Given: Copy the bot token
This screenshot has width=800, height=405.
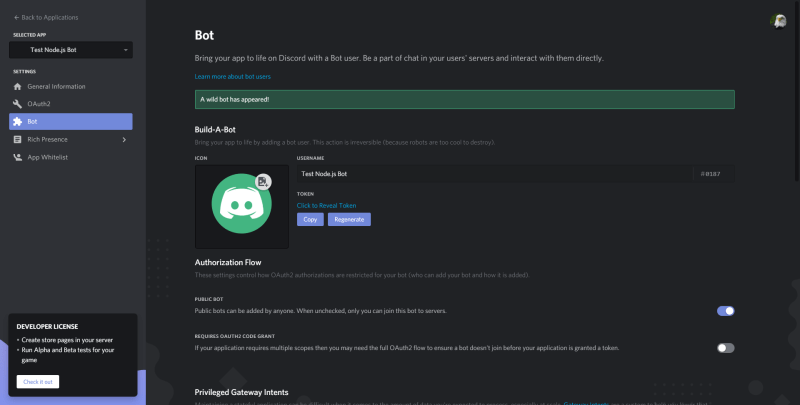Looking at the screenshot, I should click(310, 219).
